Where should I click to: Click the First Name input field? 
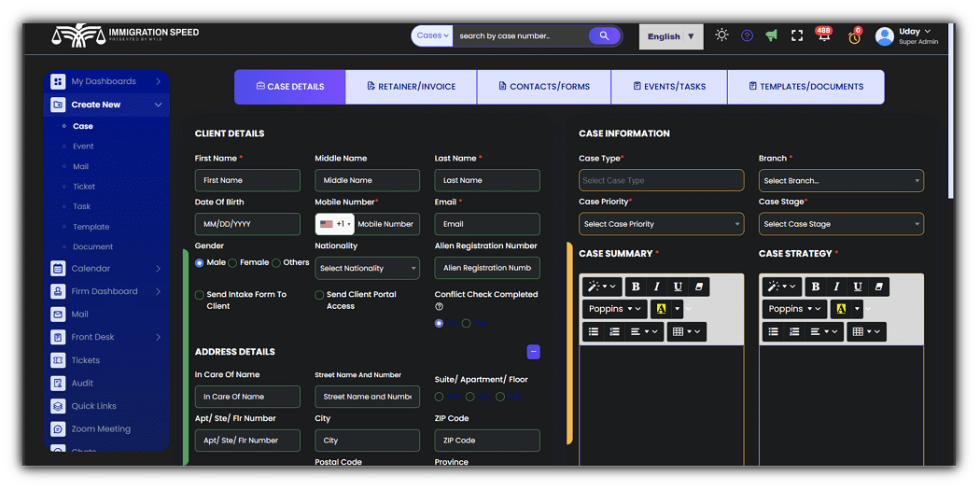[247, 180]
